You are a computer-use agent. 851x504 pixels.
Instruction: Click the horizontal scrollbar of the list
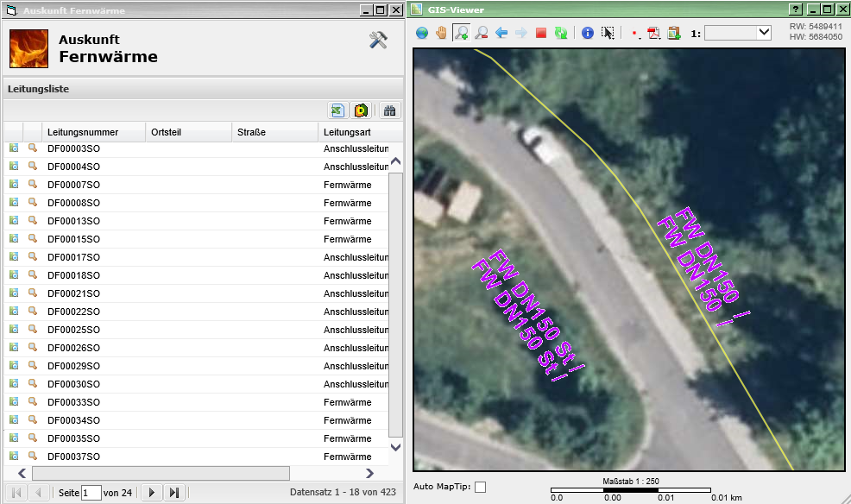tap(161, 473)
